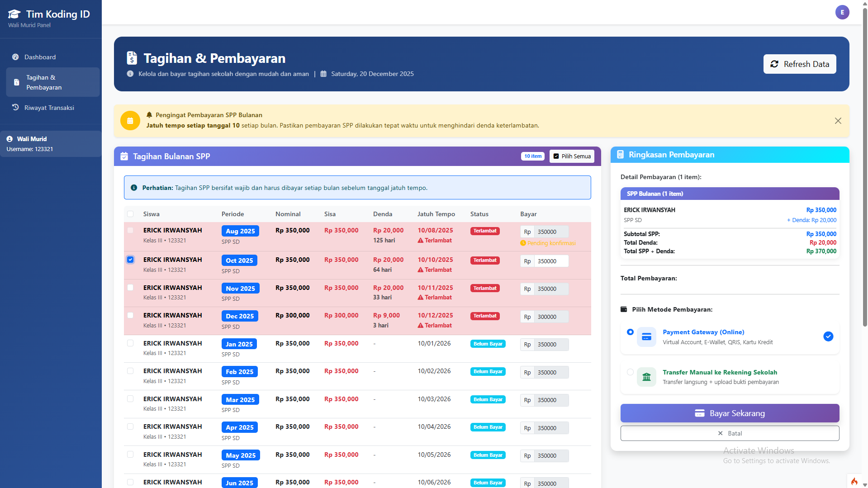The image size is (868, 488).
Task: Dismiss the SPP payment reminder banner
Action: tap(838, 121)
